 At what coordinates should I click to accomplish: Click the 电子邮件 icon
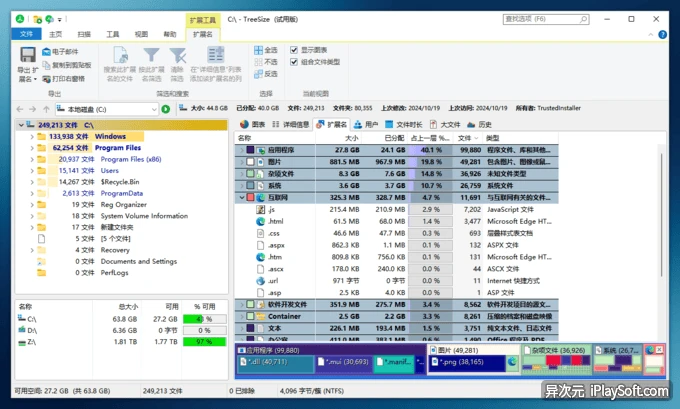point(46,52)
